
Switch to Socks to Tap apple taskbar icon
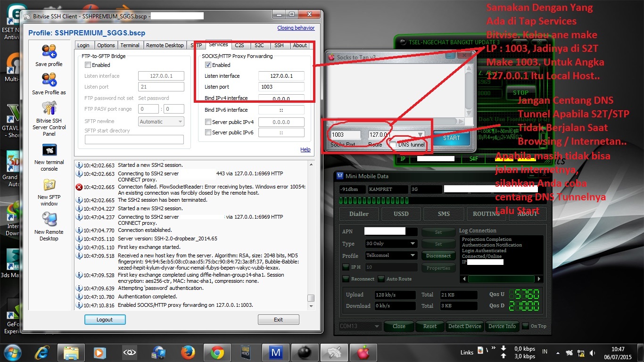pos(363,352)
